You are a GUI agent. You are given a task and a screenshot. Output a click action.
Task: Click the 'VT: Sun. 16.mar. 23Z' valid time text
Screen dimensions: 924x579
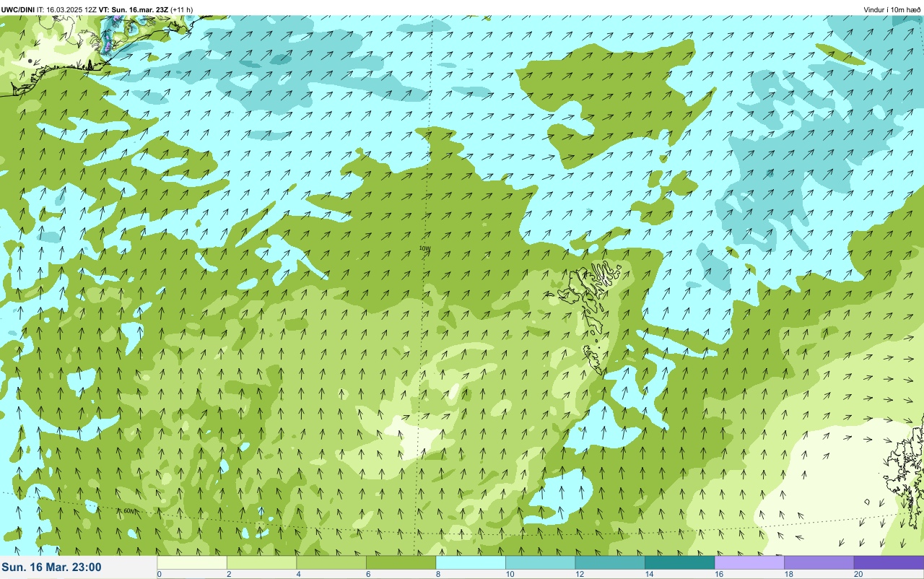134,9
